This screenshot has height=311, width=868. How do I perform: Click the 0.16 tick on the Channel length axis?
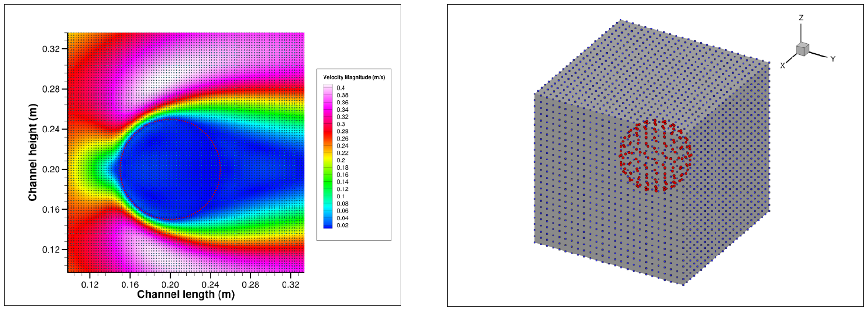[130, 284]
